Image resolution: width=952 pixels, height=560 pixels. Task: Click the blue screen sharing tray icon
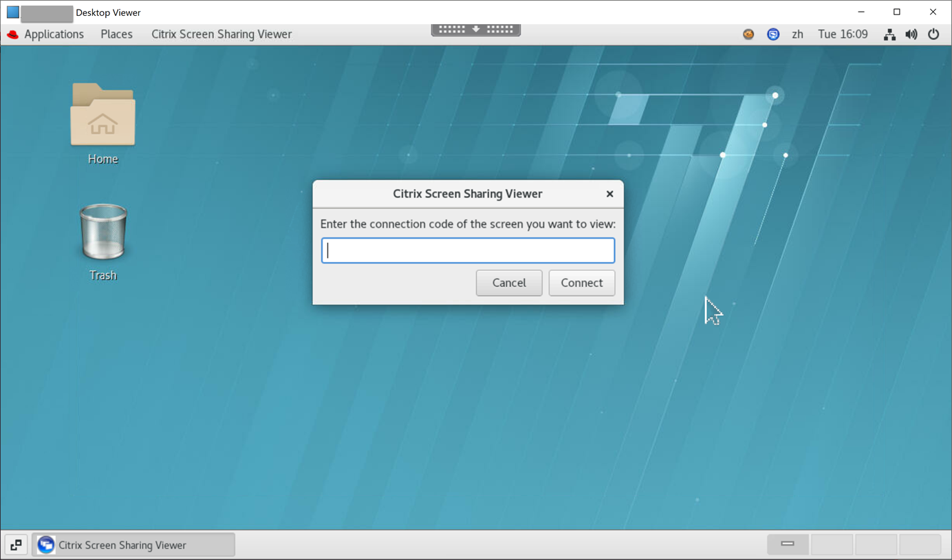pyautogui.click(x=773, y=34)
